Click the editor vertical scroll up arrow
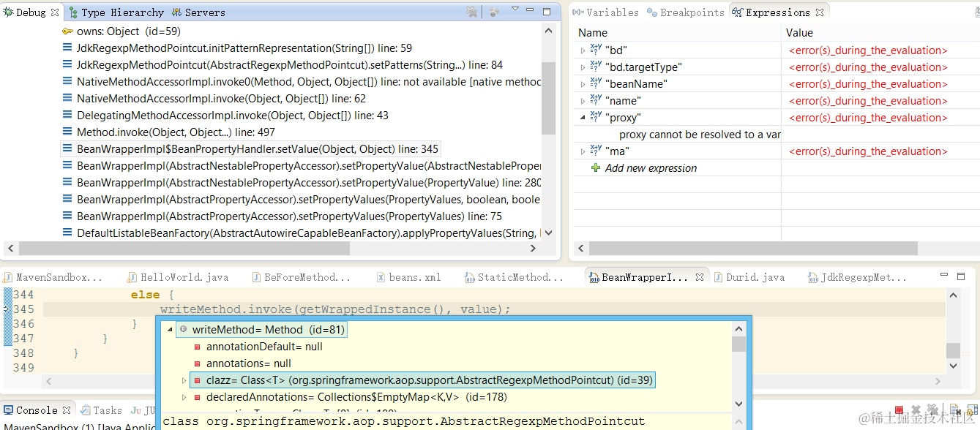Screen dimensions: 980x430 click(952, 295)
